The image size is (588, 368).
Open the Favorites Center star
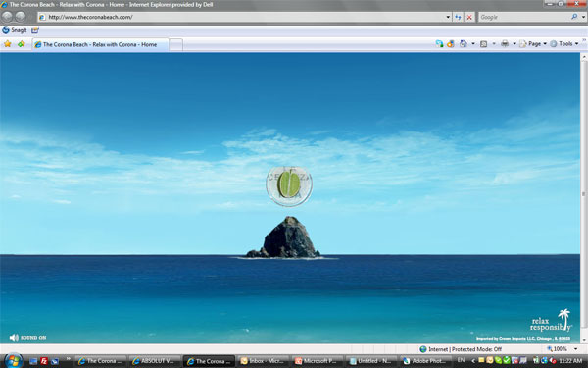(8, 44)
